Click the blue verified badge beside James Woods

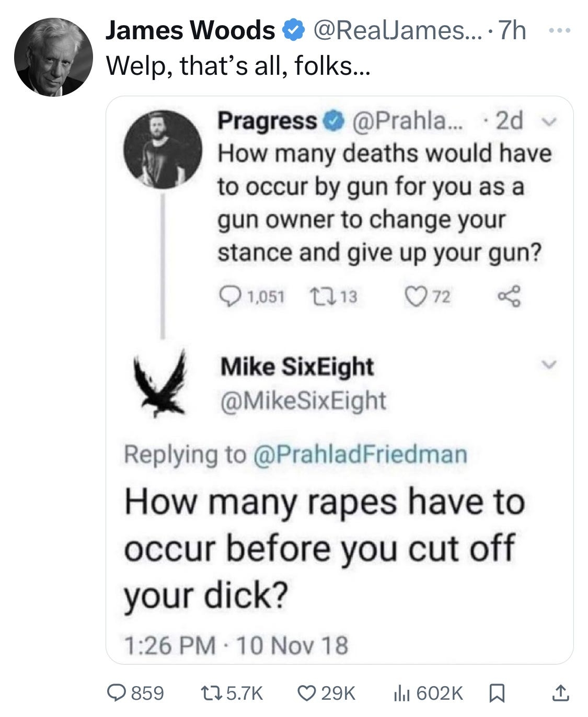(x=293, y=31)
